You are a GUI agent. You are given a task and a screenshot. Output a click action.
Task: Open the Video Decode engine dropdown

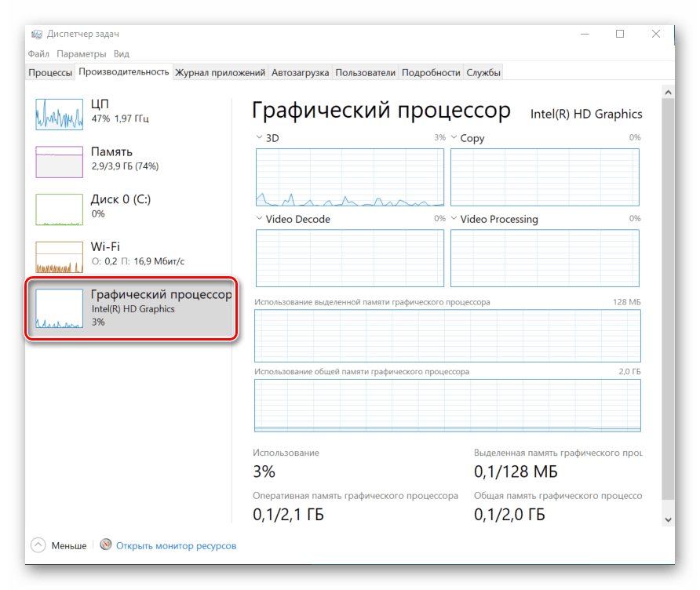[x=259, y=218]
